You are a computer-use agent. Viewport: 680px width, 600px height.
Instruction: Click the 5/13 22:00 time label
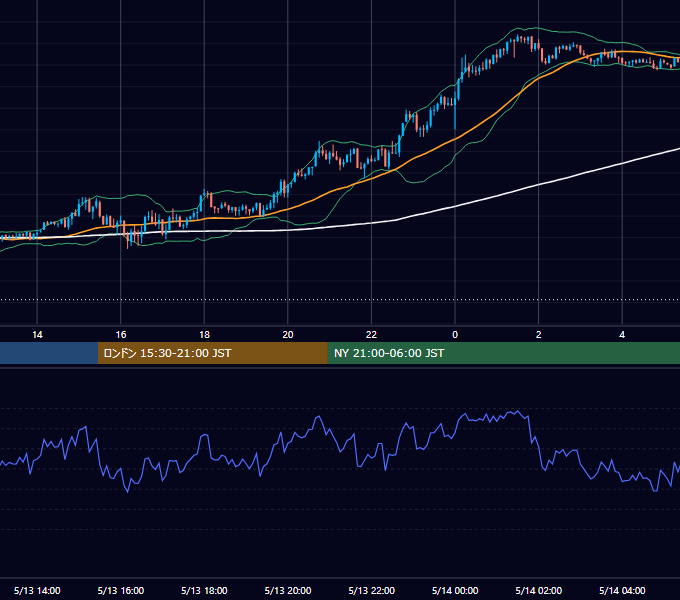click(x=372, y=590)
